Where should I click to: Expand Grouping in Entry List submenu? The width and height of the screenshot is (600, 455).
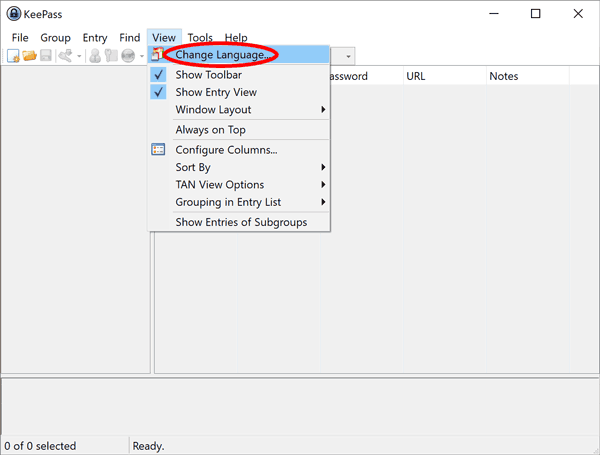click(239, 202)
